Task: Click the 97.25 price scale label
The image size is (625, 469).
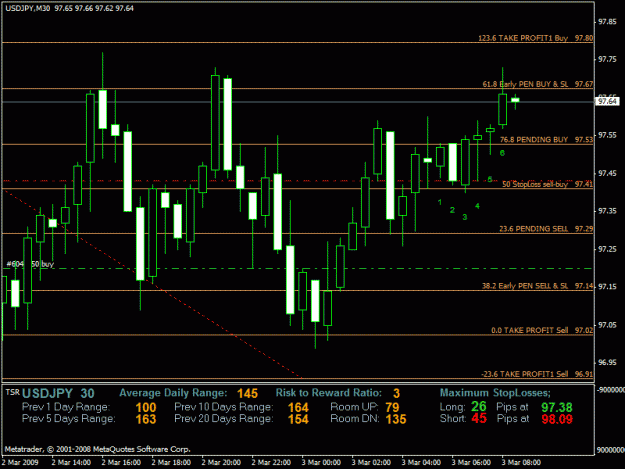Action: pos(607,249)
